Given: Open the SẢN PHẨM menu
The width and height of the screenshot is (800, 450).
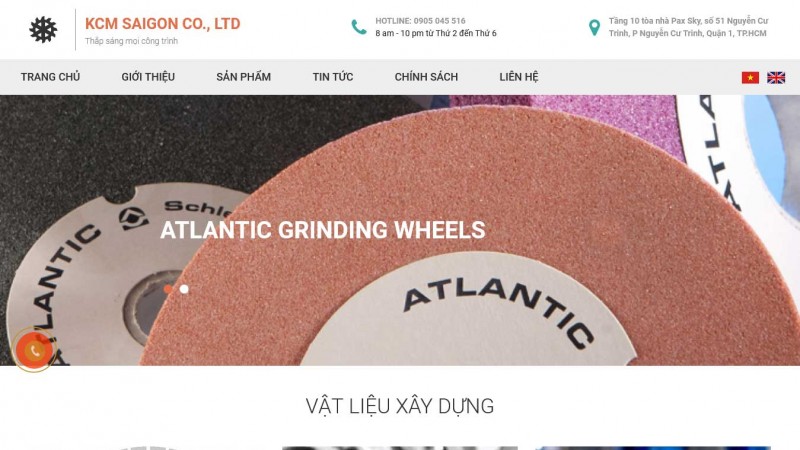Looking at the screenshot, I should coord(243,77).
